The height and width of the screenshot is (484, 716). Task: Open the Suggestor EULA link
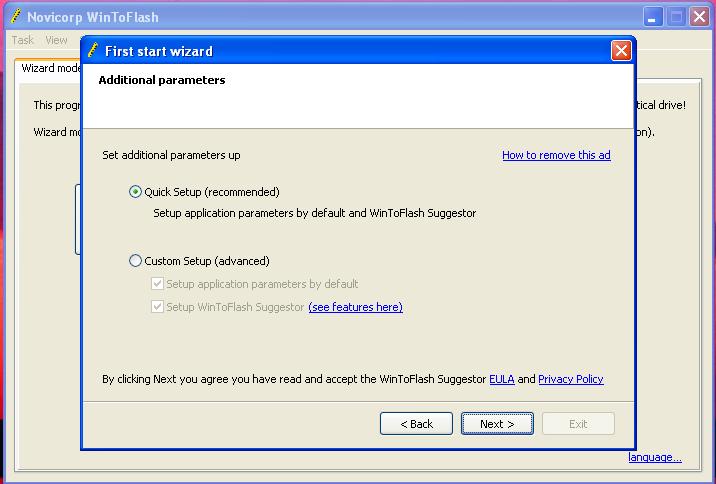(502, 379)
